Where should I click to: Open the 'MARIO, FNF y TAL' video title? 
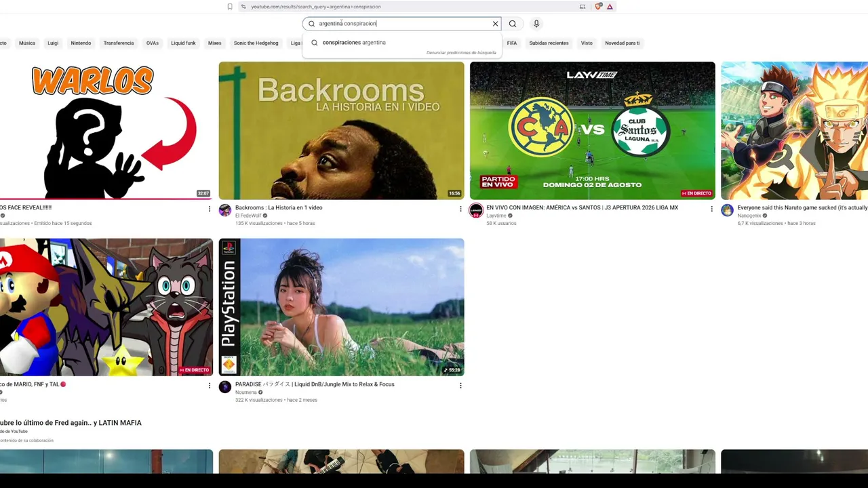(33, 384)
